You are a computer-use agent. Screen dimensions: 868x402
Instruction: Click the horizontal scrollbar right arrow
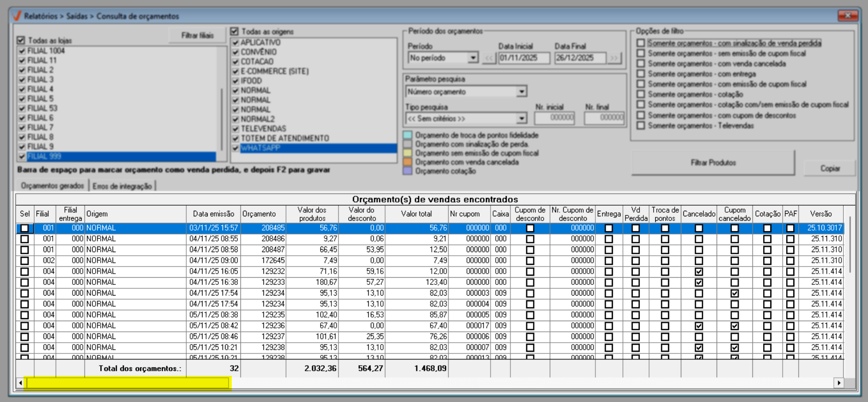tap(838, 383)
